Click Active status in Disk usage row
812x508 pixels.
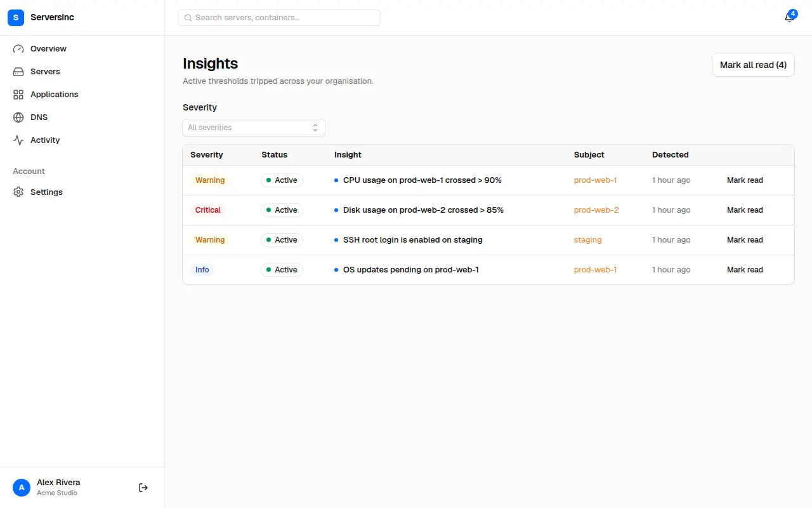(282, 210)
